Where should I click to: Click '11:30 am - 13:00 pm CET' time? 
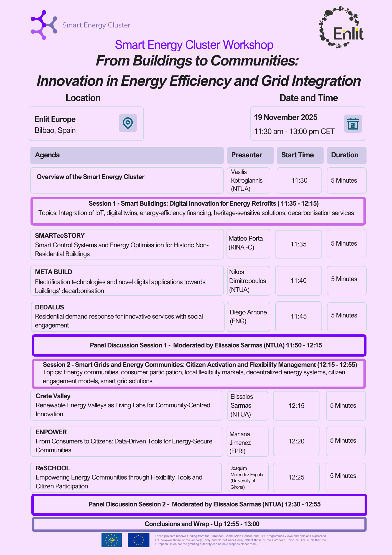click(x=294, y=132)
